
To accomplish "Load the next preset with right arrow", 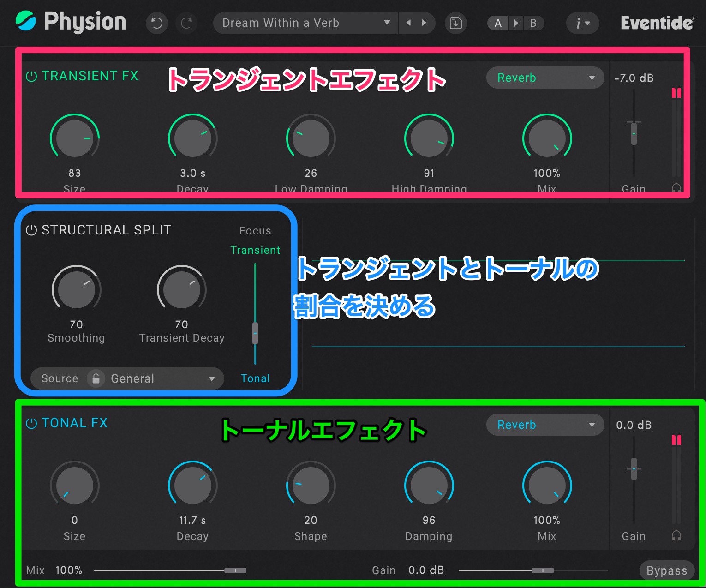I will tap(424, 23).
